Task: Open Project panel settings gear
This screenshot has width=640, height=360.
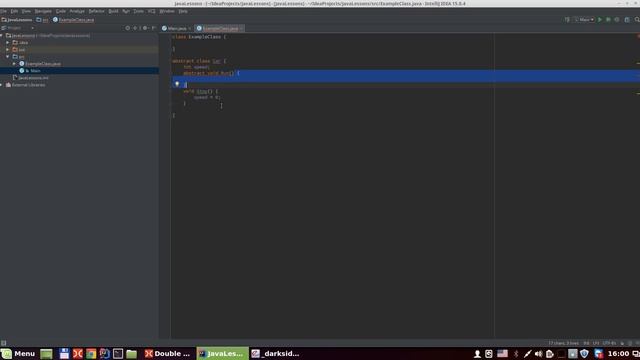Action: tap(145, 28)
